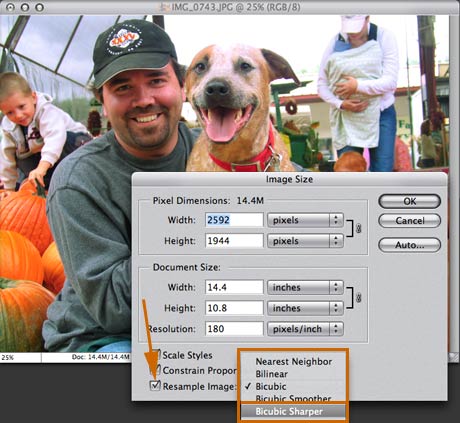Open the pixel Width units dropdown
This screenshot has width=460, height=423.
(305, 220)
